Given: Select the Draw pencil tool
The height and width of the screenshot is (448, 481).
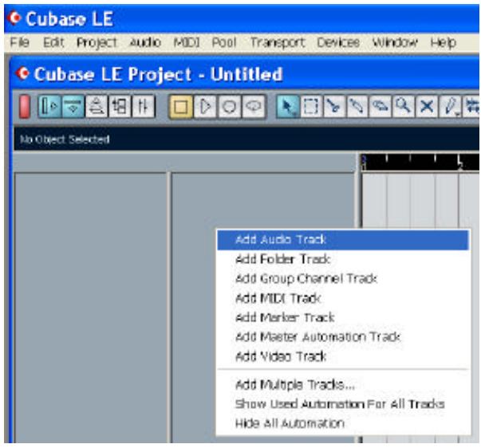Looking at the screenshot, I should click(451, 107).
